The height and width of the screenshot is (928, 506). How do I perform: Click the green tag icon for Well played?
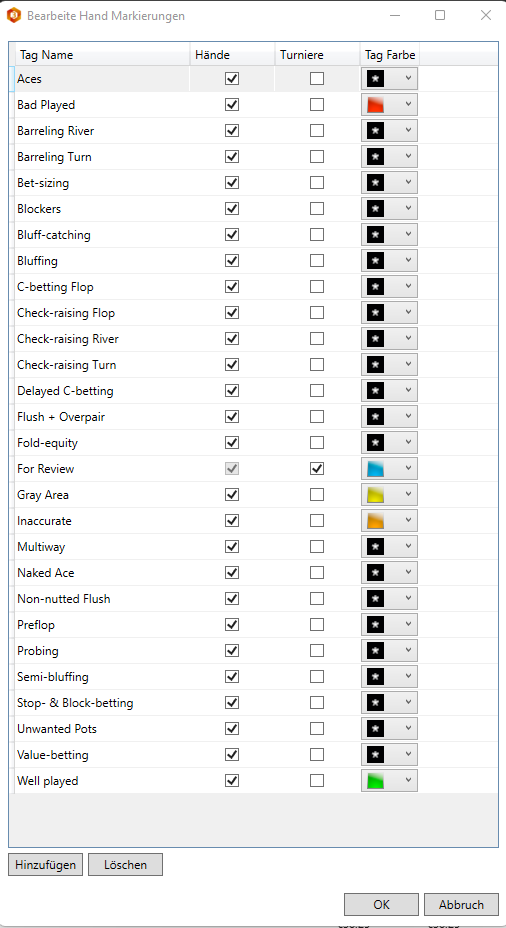click(375, 781)
